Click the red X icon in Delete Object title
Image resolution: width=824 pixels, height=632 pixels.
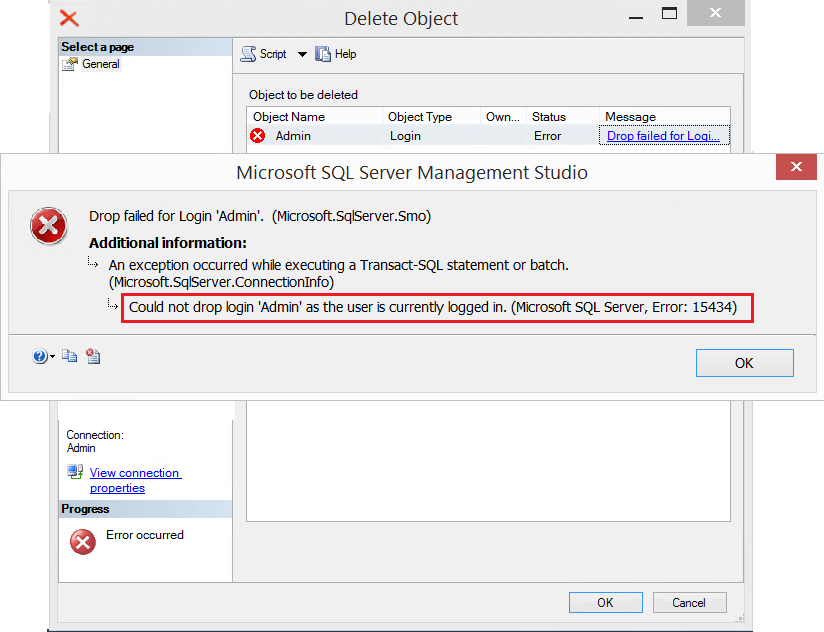(x=69, y=18)
